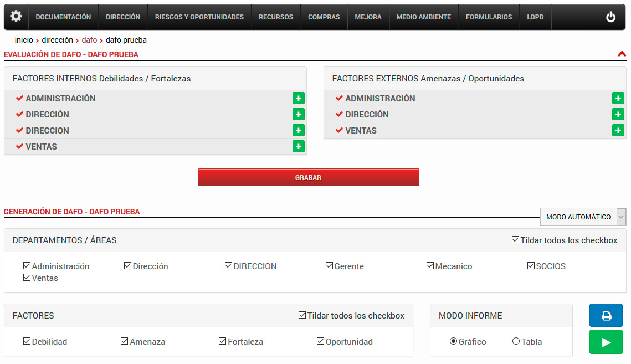The image size is (631, 364).
Task: Go to inicio breadcrumb link
Action: (x=24, y=40)
